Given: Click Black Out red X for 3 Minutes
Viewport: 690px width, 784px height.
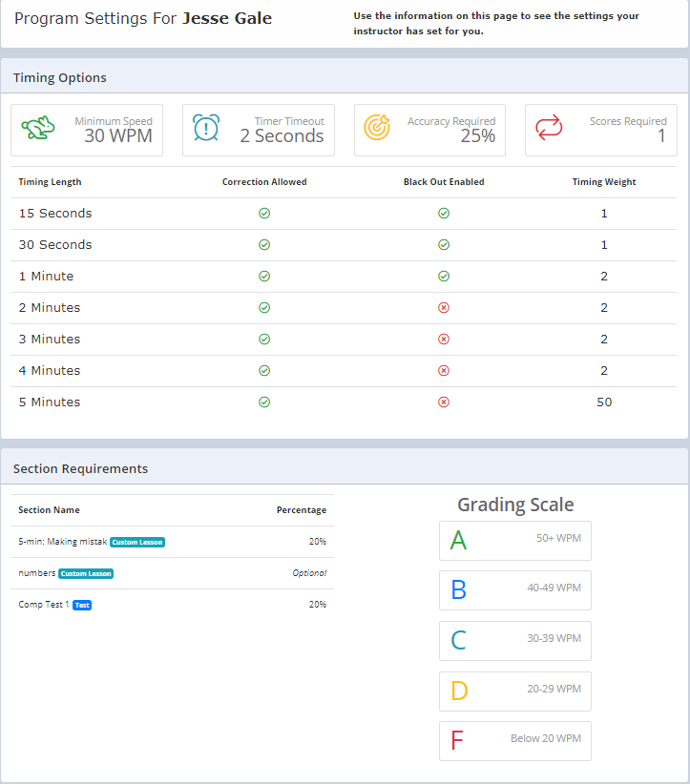Looking at the screenshot, I should click(444, 340).
